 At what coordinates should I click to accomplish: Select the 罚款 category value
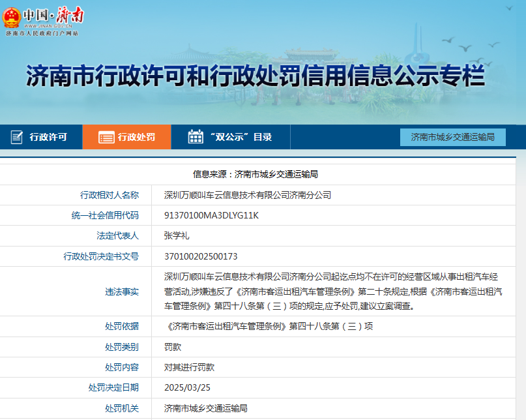click(x=173, y=347)
